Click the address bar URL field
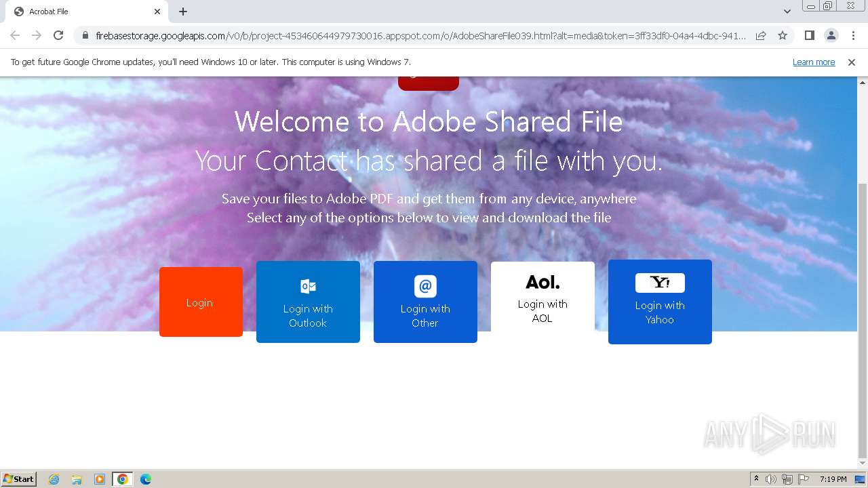 tap(420, 35)
